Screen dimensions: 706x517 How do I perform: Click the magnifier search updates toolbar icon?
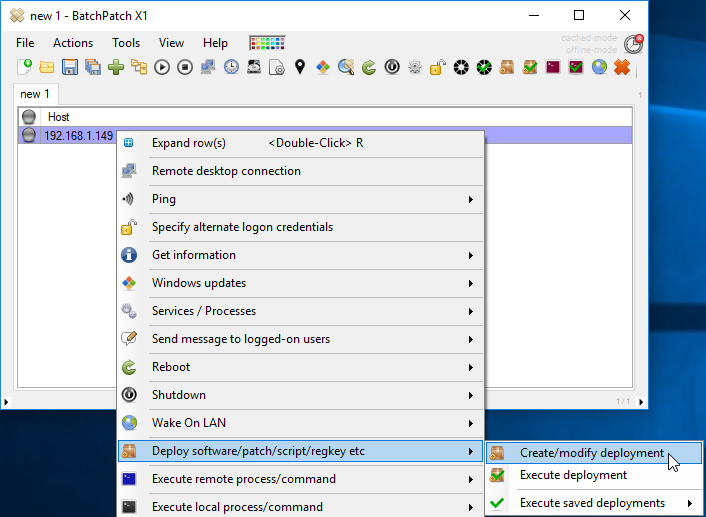(x=346, y=67)
